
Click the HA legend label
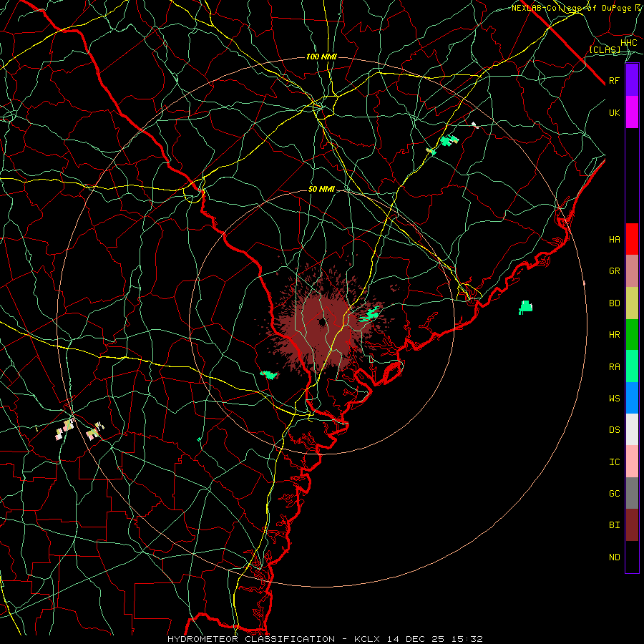[614, 239]
